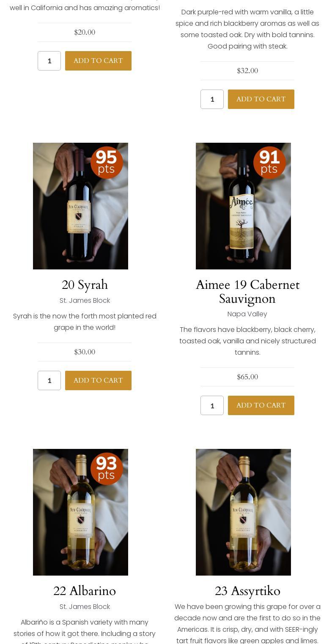Click quantity field for $20.00 wine

(49, 61)
